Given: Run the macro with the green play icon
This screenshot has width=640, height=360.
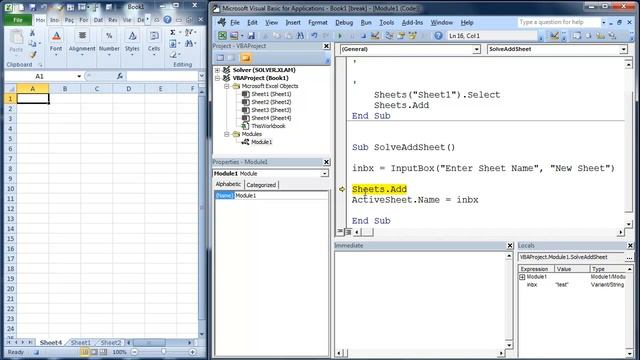Looking at the screenshot, I should pyautogui.click(x=340, y=36).
